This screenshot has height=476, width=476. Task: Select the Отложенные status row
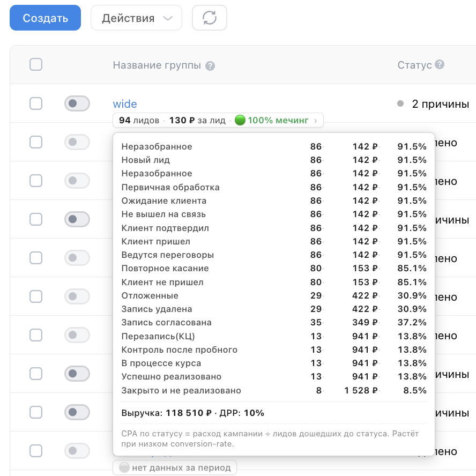[274, 295]
